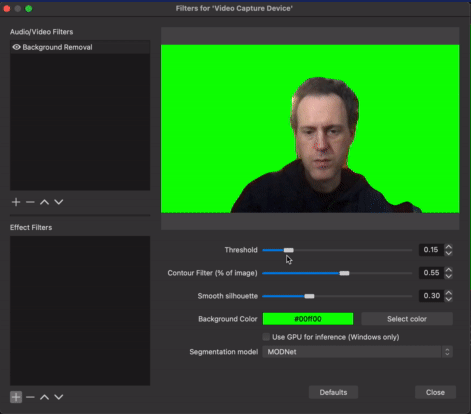Click the Threshold value field 0.15
Image resolution: width=471 pixels, height=414 pixels.
pos(431,250)
